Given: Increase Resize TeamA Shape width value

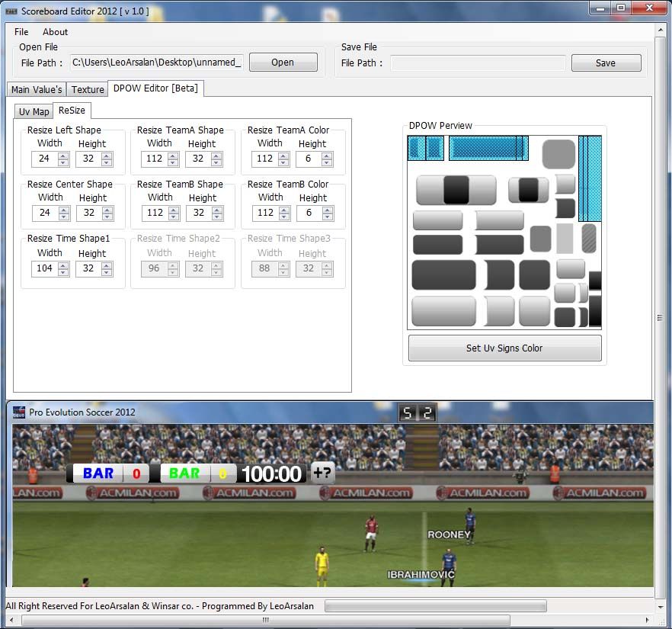Looking at the screenshot, I should pyautogui.click(x=174, y=156).
